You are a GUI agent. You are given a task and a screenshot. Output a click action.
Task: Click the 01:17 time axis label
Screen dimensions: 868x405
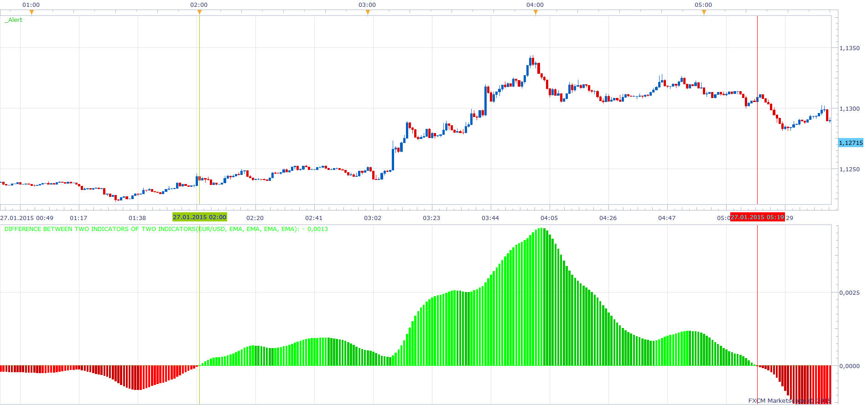point(78,218)
